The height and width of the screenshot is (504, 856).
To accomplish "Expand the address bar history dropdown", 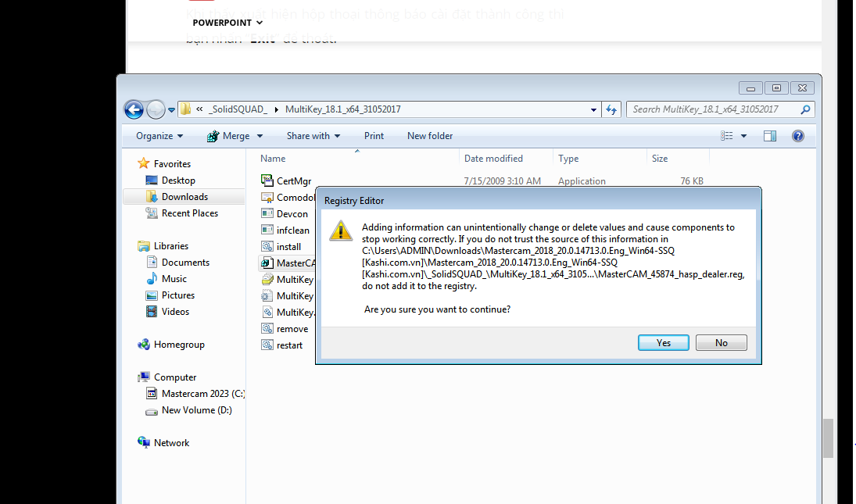I will coord(596,109).
